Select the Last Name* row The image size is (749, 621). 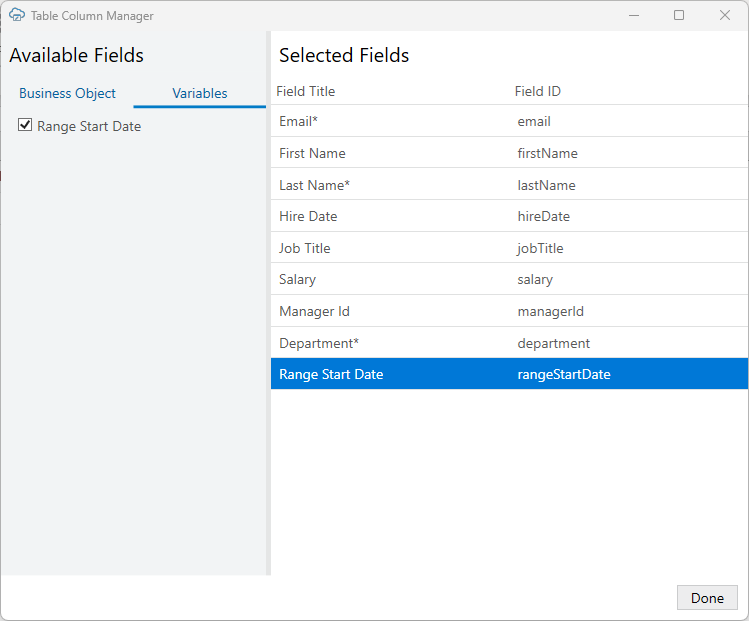pyautogui.click(x=509, y=184)
